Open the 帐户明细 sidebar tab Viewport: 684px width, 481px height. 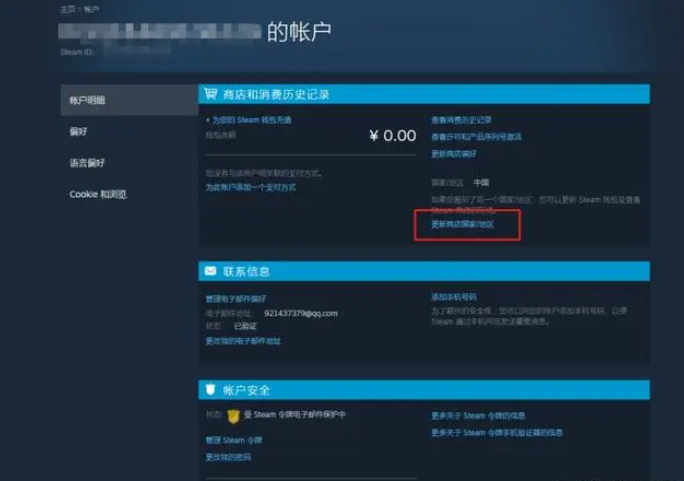pos(129,100)
